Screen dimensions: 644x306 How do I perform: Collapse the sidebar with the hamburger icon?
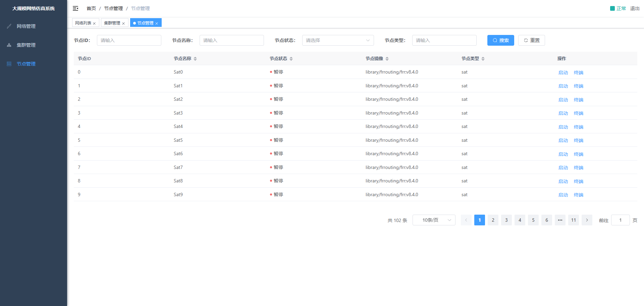click(x=75, y=8)
